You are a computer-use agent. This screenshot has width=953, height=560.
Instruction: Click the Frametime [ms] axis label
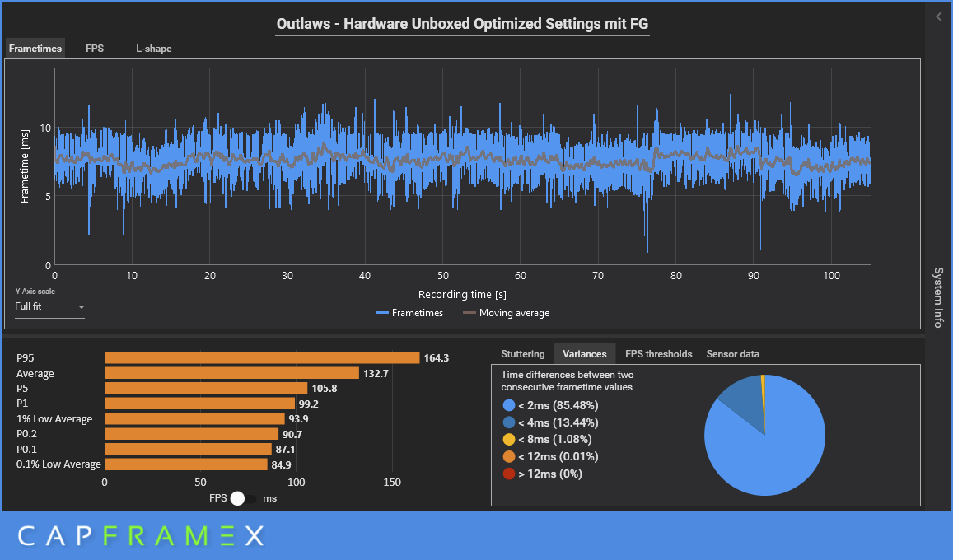pyautogui.click(x=25, y=166)
